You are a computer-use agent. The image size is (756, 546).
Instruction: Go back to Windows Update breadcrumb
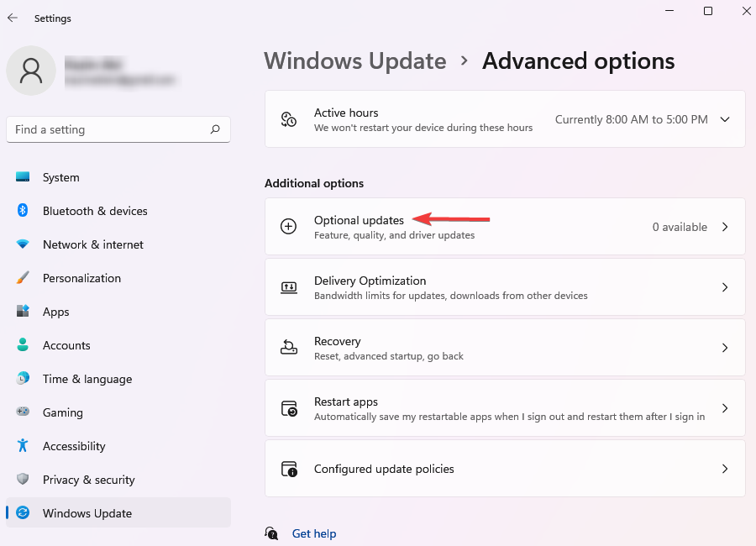click(x=355, y=61)
